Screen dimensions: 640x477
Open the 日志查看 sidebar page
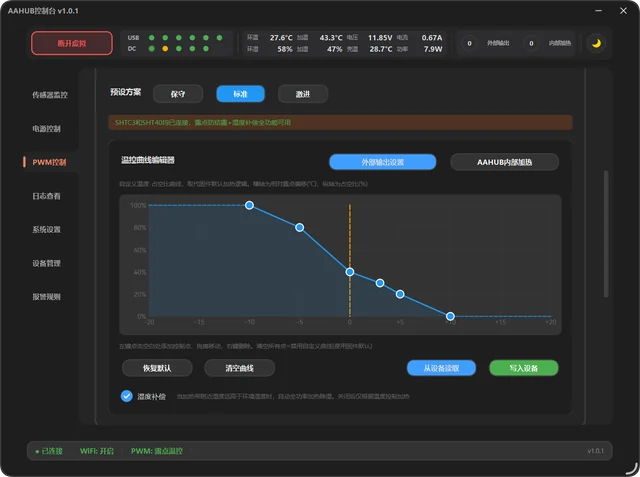tap(47, 196)
